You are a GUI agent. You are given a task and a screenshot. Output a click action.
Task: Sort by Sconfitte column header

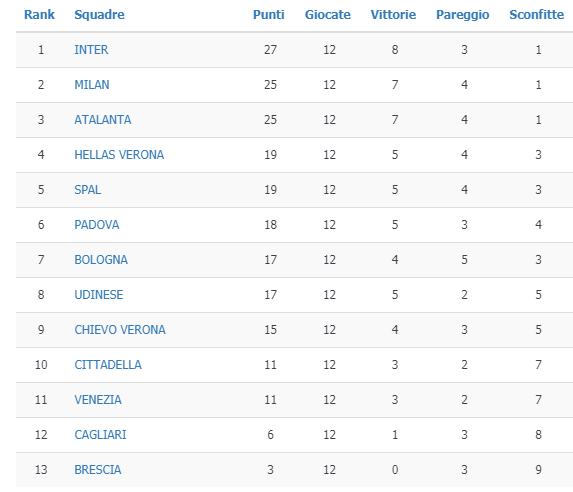pos(537,15)
